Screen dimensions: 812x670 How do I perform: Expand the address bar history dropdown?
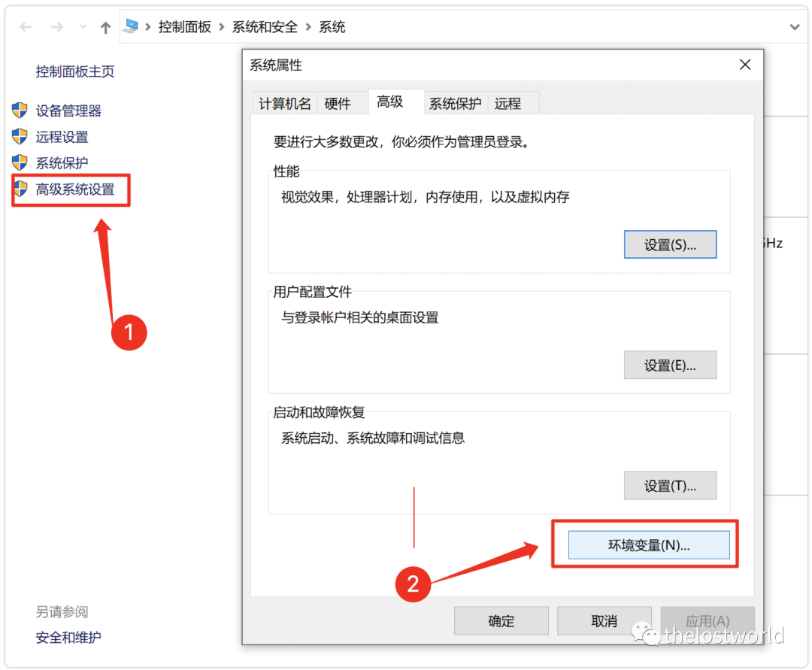(x=795, y=27)
